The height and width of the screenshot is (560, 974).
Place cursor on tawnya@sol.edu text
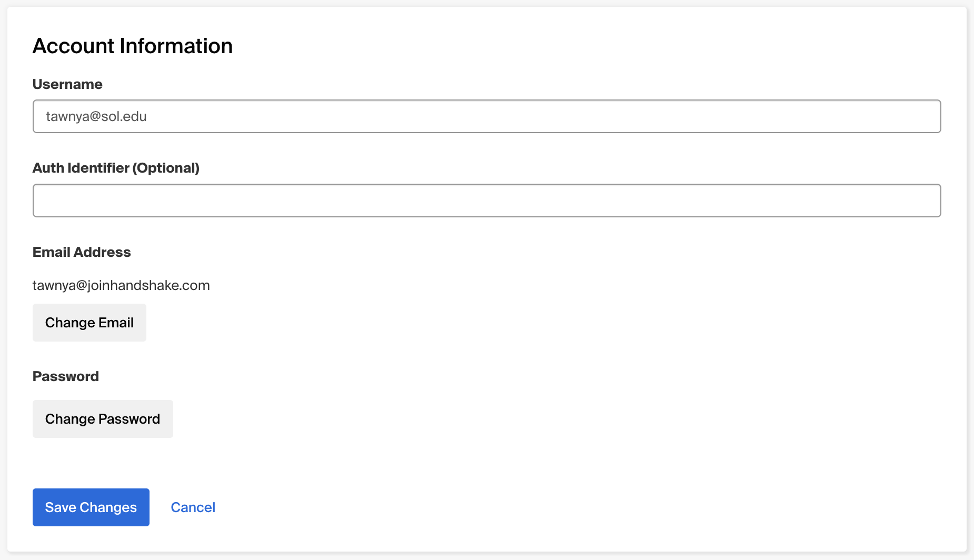point(96,116)
